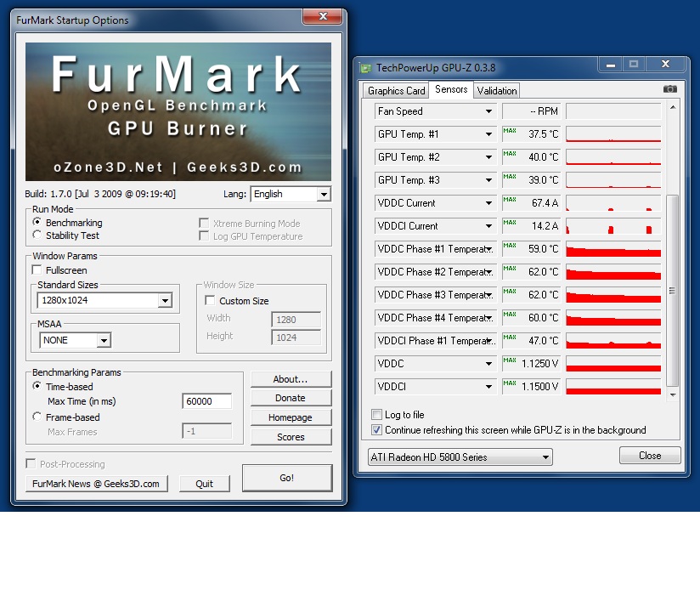Click the MAX indicator beside GPU Temp. #1 value
Viewport: 700px width, 607px height.
pyautogui.click(x=510, y=131)
